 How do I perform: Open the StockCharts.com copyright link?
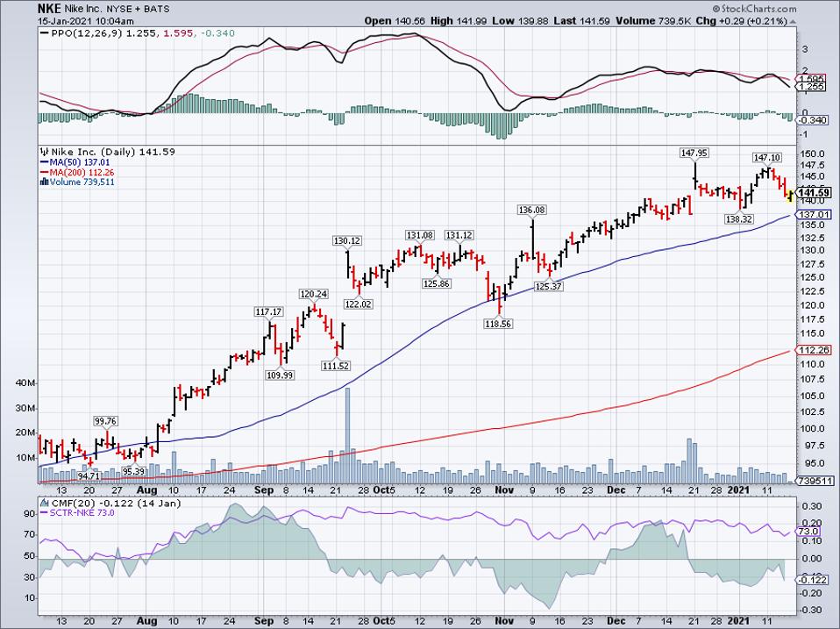754,9
